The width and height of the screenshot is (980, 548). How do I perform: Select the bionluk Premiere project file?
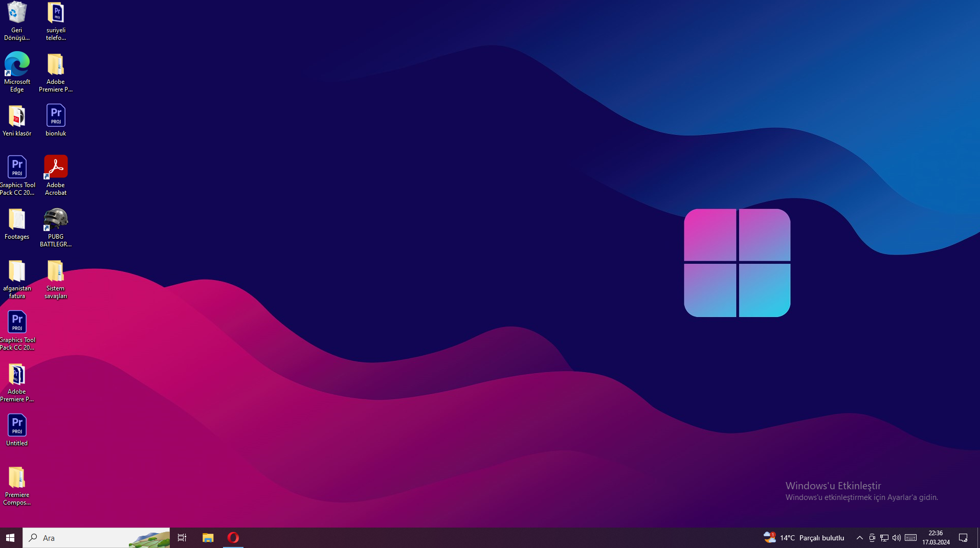point(56,121)
